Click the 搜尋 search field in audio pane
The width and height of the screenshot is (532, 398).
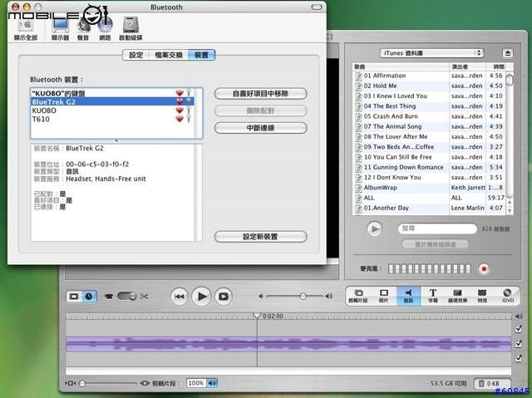click(437, 228)
